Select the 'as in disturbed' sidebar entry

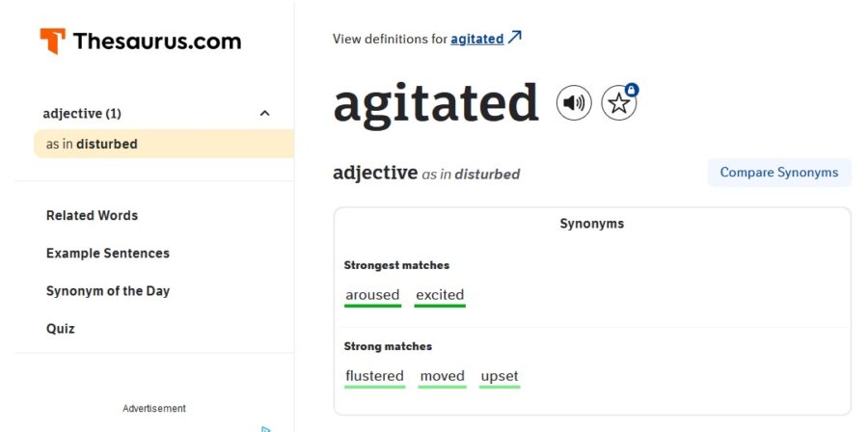pyautogui.click(x=164, y=144)
